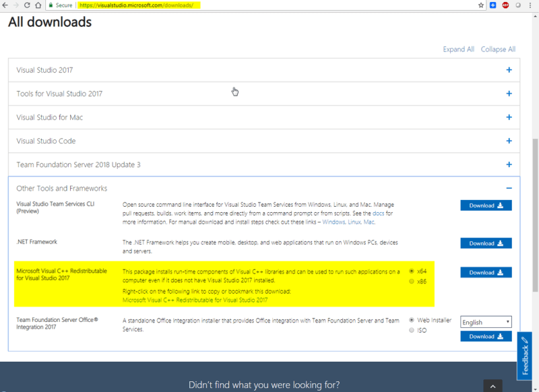Click 'Team Foundation Server Office® Integration 2017' label
Viewport: 539px width, 392px height.
(x=57, y=323)
